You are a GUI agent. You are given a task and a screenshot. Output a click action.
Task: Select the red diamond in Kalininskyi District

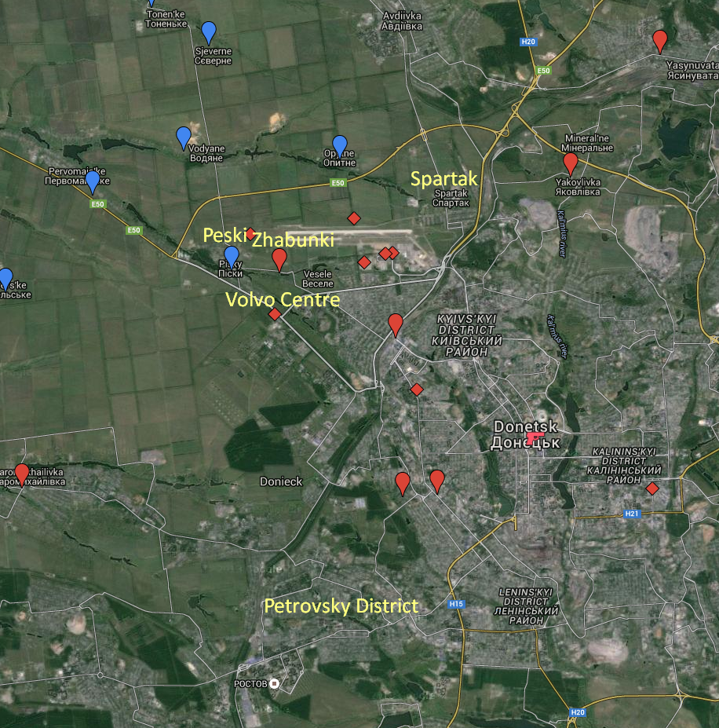pyautogui.click(x=652, y=488)
